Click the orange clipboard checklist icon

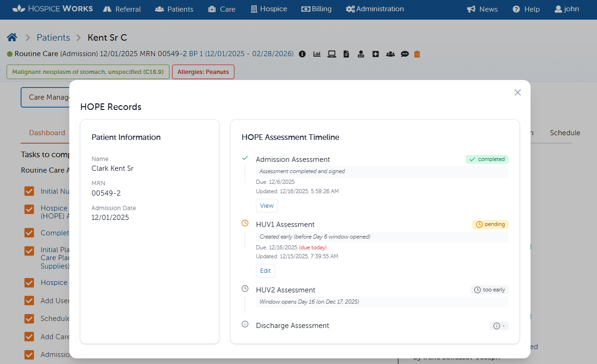(417, 54)
